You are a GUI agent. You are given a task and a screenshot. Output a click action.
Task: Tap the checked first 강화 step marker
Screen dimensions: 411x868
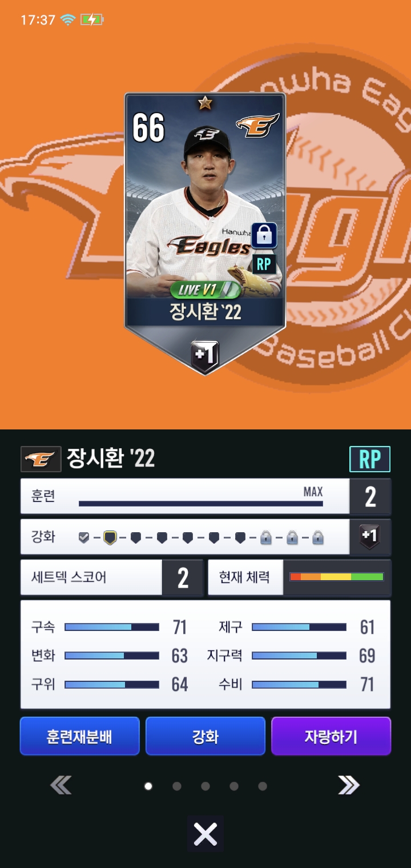[x=84, y=537]
